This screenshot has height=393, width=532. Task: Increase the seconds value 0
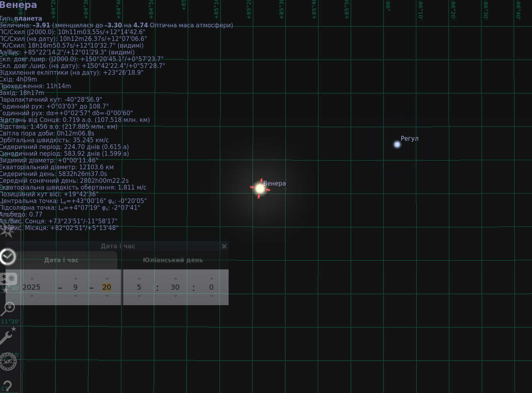point(212,279)
